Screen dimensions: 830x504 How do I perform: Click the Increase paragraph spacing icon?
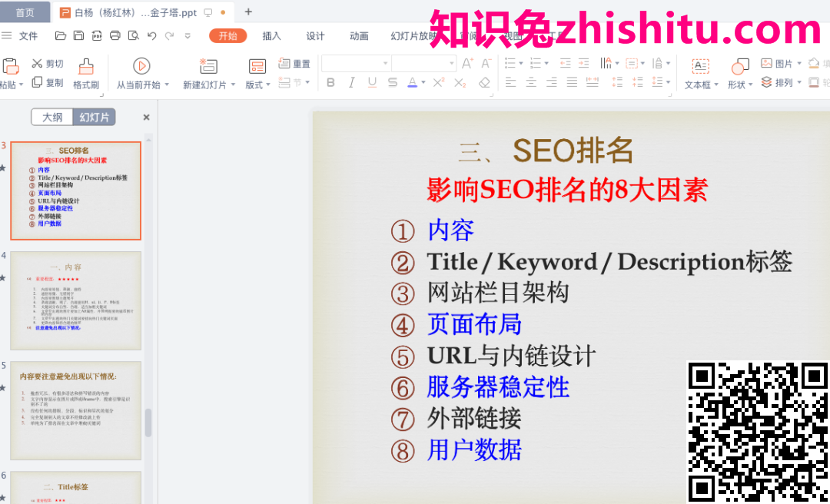[617, 82]
